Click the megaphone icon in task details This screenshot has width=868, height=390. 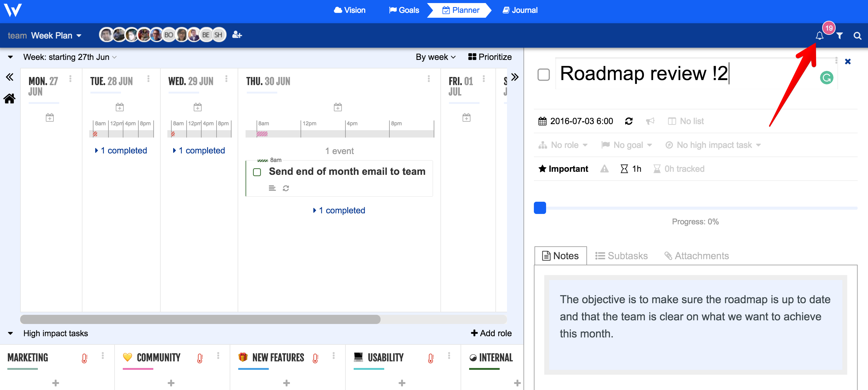pyautogui.click(x=650, y=121)
